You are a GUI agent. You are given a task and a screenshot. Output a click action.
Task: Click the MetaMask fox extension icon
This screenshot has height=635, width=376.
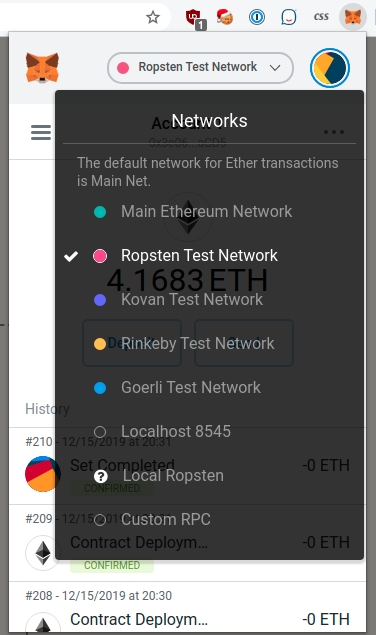point(352,17)
